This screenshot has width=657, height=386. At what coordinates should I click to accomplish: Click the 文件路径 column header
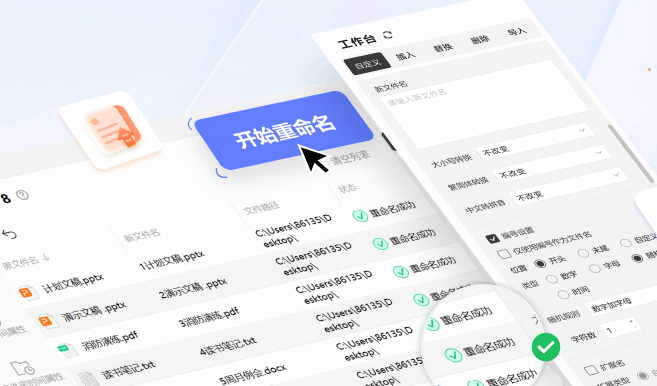click(261, 207)
